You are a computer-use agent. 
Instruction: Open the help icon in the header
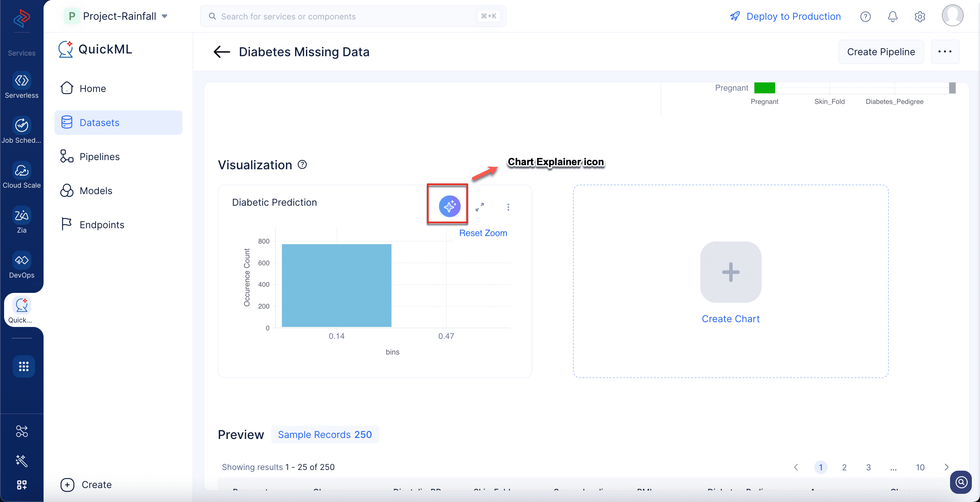[865, 16]
